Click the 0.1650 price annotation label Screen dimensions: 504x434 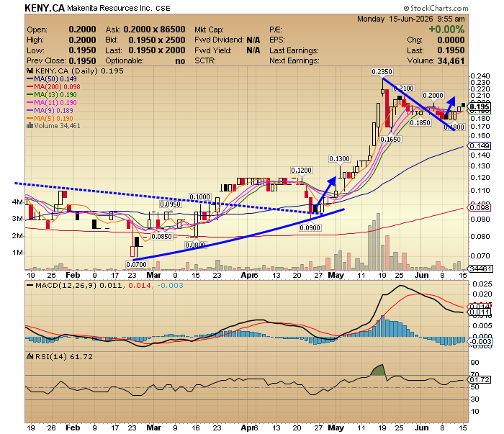tap(390, 139)
